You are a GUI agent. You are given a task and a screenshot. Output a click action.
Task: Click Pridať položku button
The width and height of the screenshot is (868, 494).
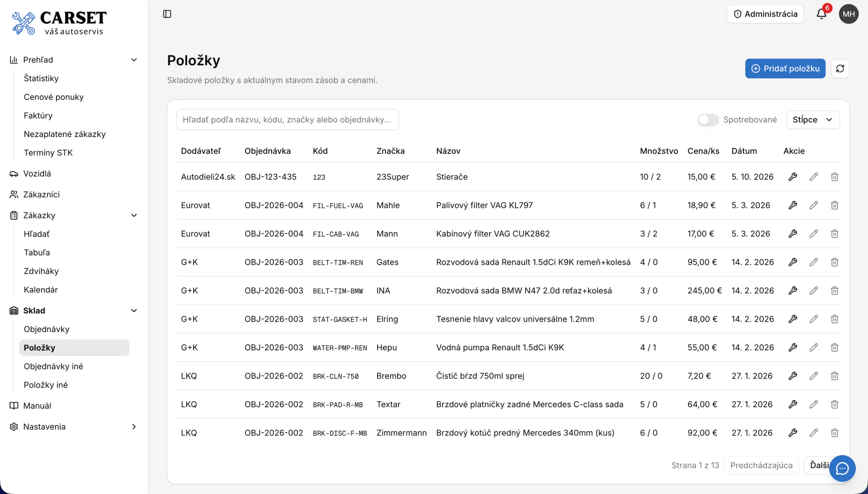tap(785, 69)
